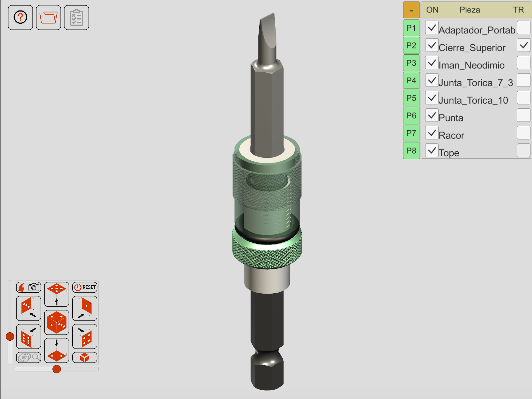Click the small exploded cube icon

(85, 357)
